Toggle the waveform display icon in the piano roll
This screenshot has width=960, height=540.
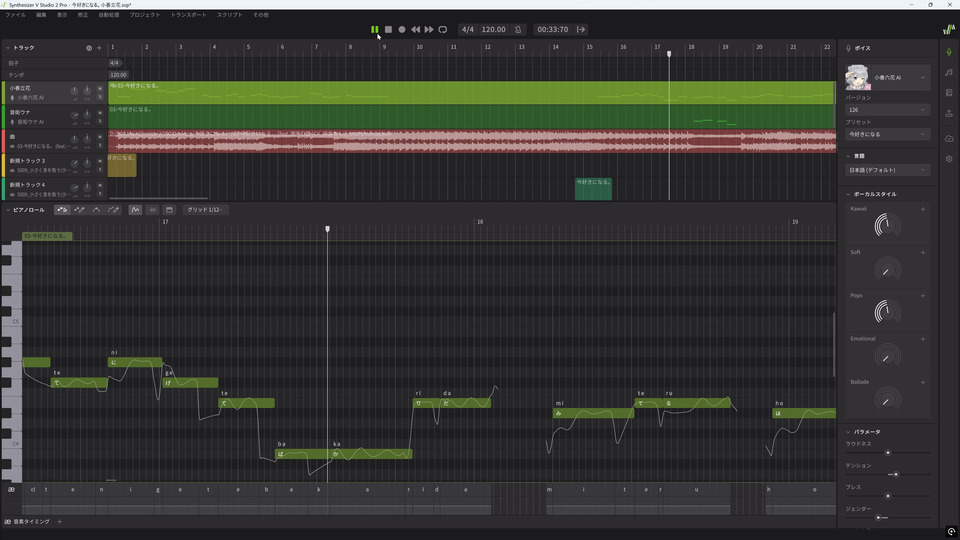(152, 210)
